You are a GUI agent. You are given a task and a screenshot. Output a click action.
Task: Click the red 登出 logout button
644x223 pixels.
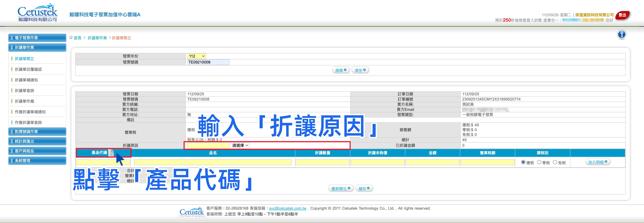click(622, 15)
